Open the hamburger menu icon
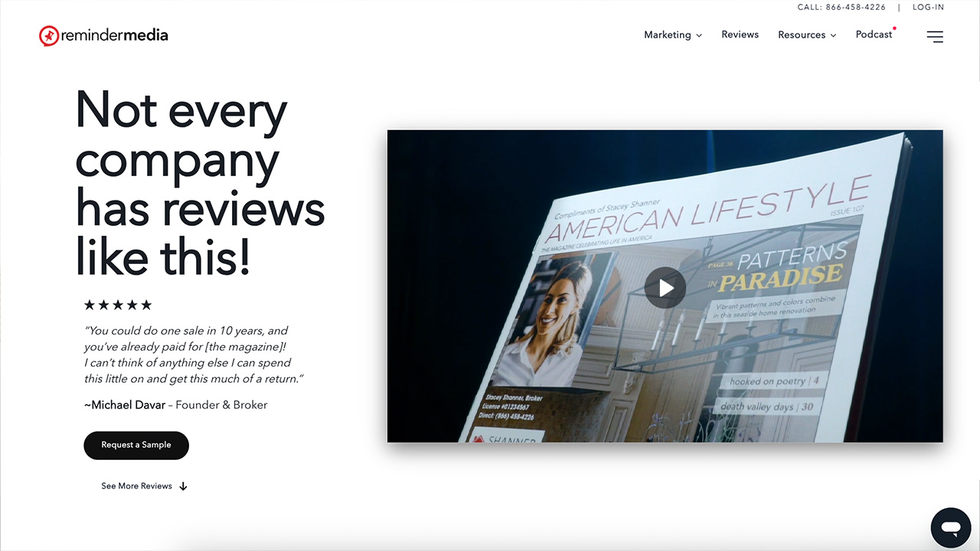This screenshot has height=551, width=980. (934, 36)
